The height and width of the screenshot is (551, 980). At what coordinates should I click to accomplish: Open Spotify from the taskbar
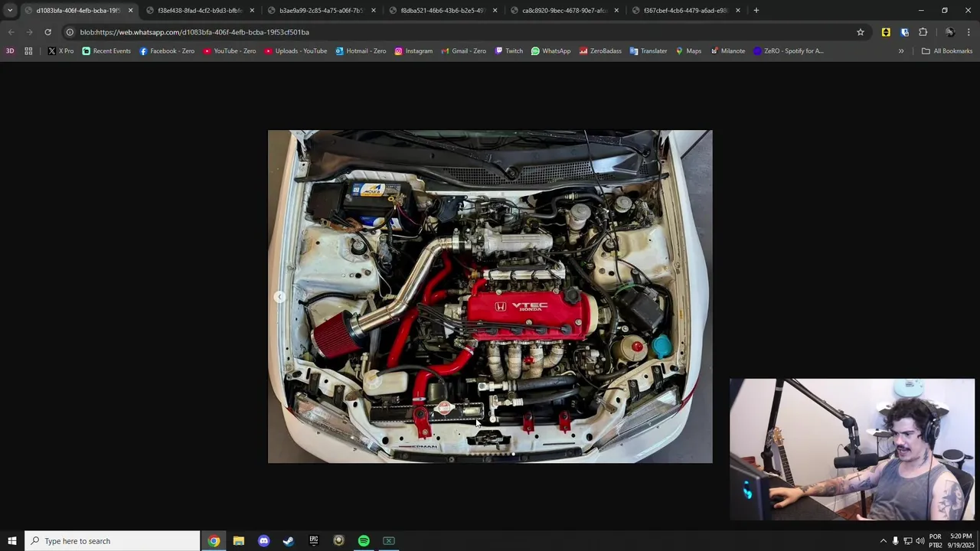(x=364, y=541)
